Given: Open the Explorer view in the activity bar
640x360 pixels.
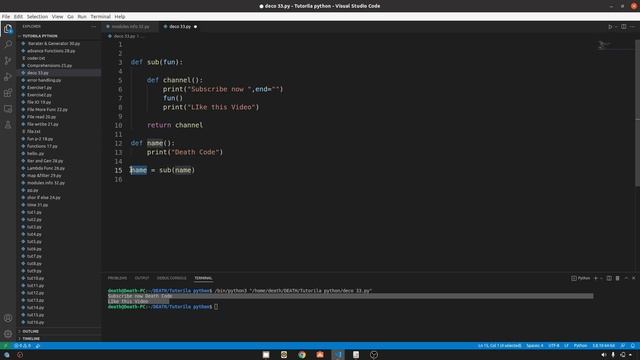Looking at the screenshot, I should click(x=8, y=29).
